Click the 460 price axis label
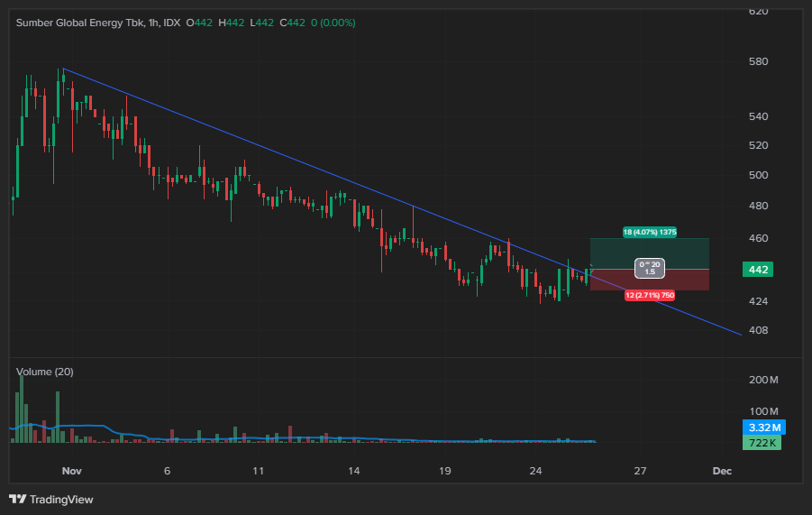 coord(758,238)
